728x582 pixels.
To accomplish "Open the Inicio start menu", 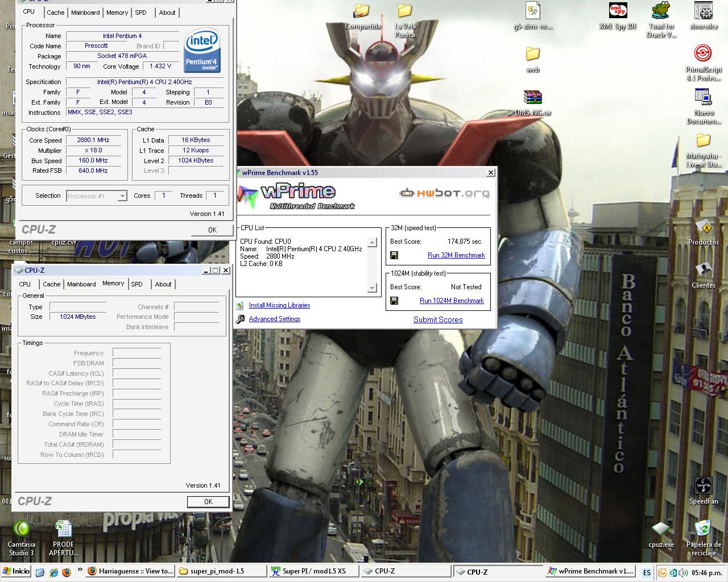I will pyautogui.click(x=16, y=572).
